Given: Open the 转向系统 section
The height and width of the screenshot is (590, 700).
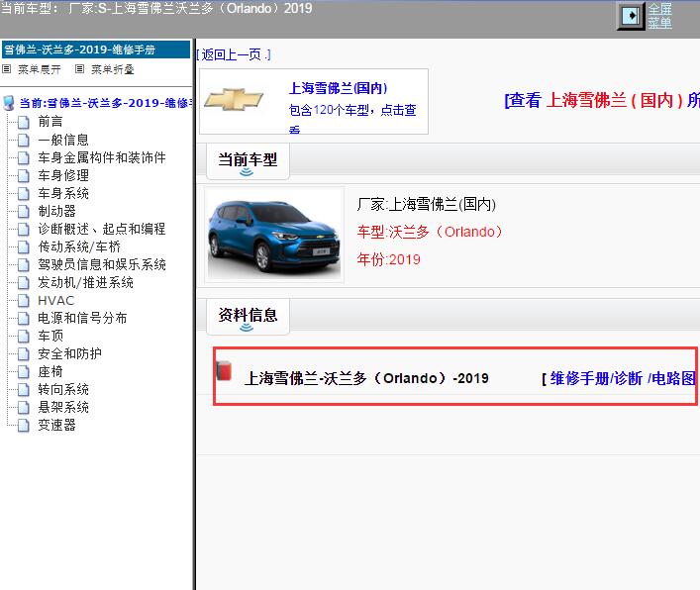Looking at the screenshot, I should tap(63, 390).
